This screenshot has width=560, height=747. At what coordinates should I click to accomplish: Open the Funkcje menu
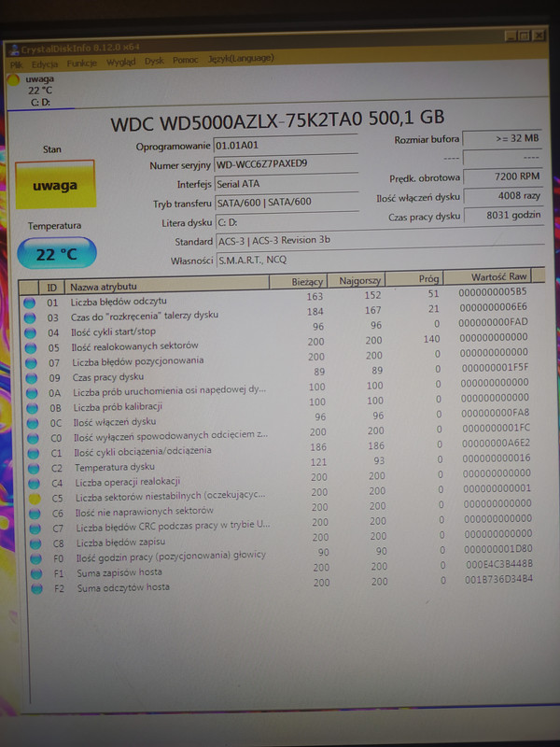[81, 63]
